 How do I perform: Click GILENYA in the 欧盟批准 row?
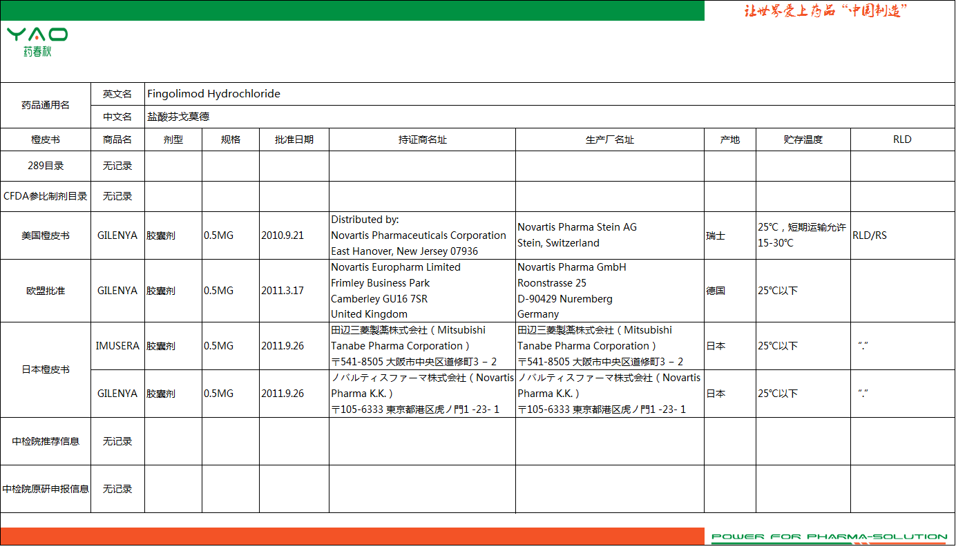pyautogui.click(x=117, y=291)
